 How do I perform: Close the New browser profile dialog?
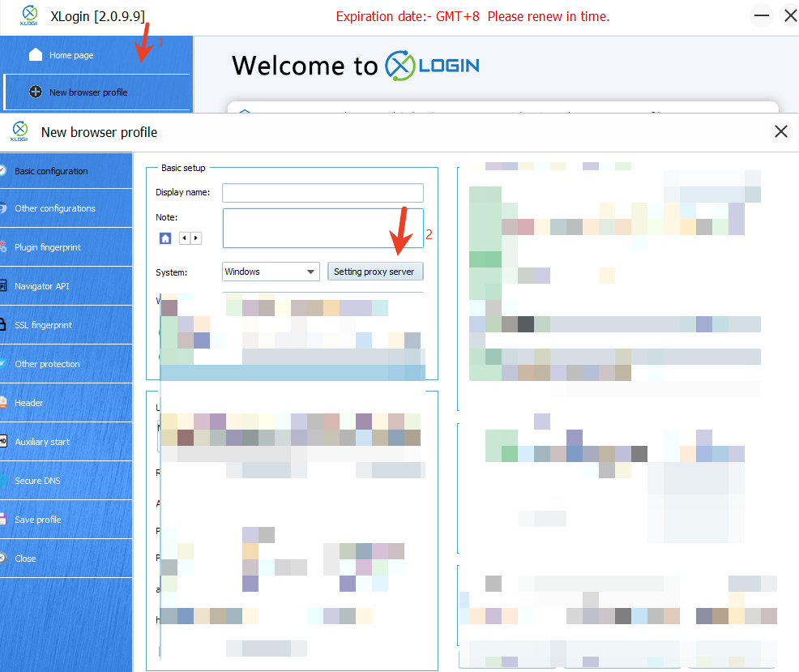coord(780,131)
